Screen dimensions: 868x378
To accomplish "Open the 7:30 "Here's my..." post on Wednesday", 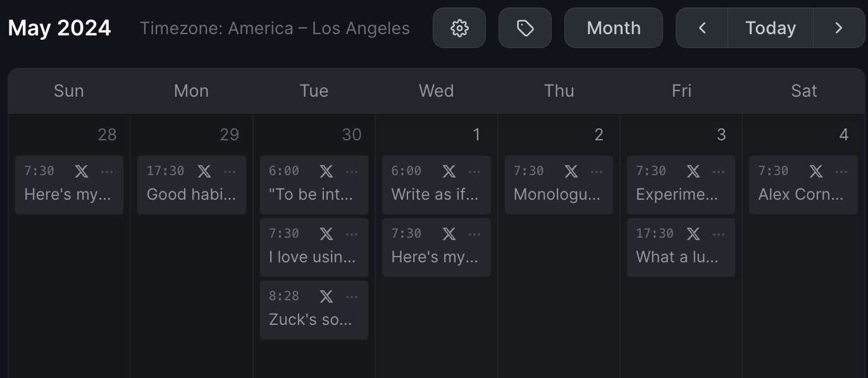I will pyautogui.click(x=434, y=257).
